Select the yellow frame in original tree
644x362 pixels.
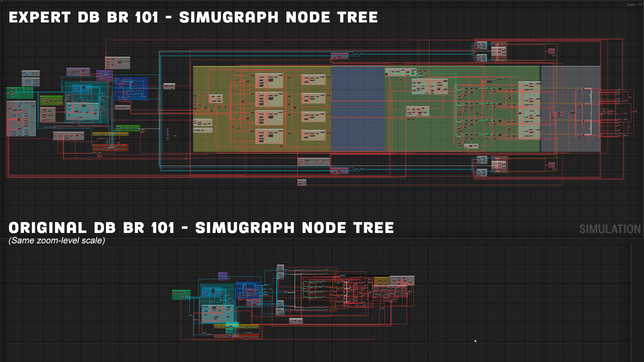(381, 281)
